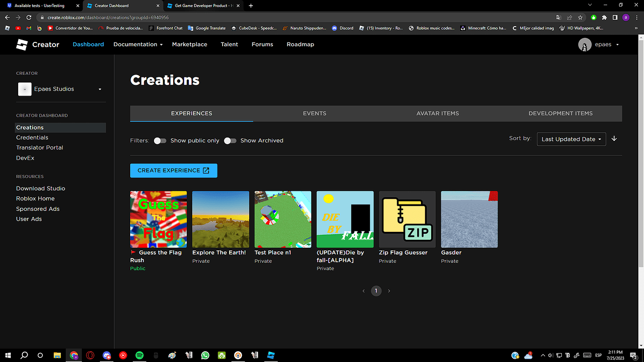Viewport: 644px width, 362px height.
Task: Click the sort direction arrow icon
Action: (x=614, y=139)
